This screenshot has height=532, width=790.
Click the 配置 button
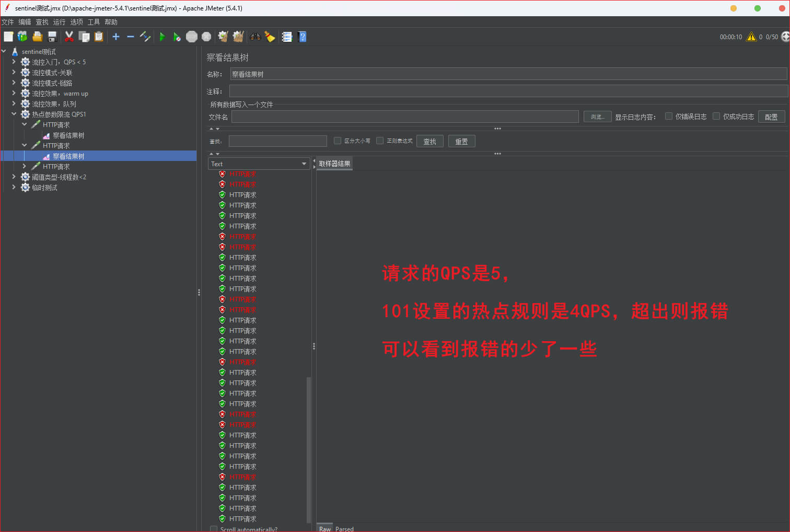point(771,117)
